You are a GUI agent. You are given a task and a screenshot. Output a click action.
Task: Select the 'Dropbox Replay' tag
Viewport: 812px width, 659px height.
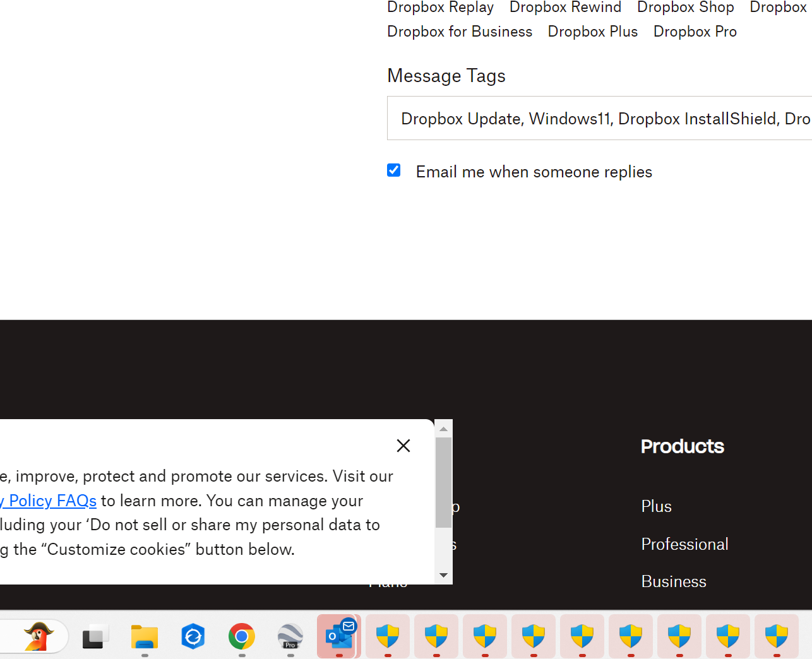point(440,7)
